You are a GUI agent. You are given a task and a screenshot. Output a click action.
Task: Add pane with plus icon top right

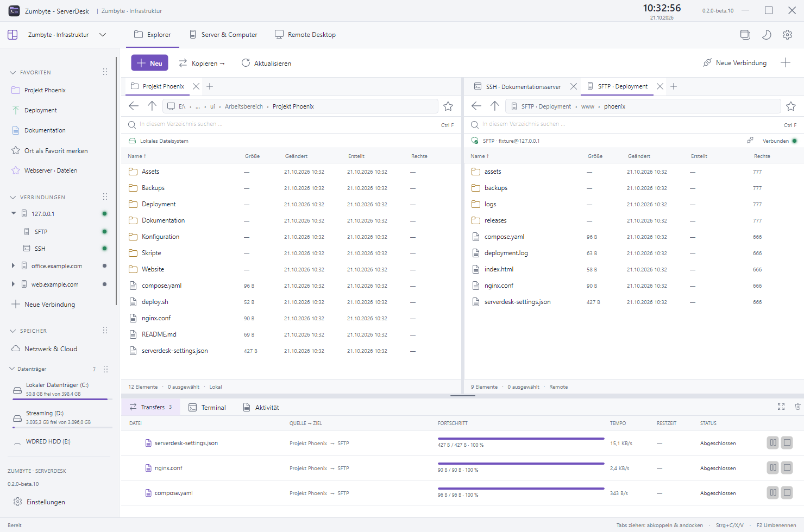click(786, 63)
